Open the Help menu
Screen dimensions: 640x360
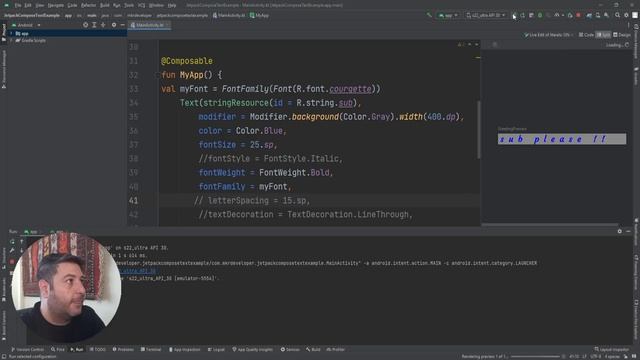[x=172, y=5]
